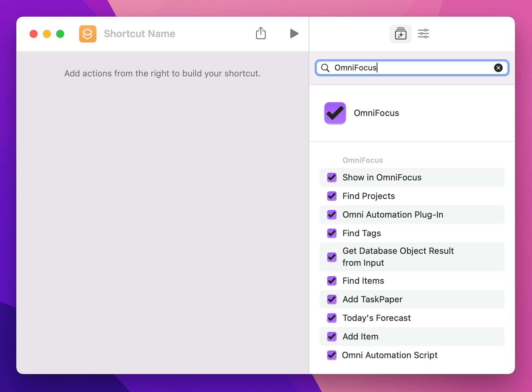Screen dimensions: 532x392
Task: Add the Omni Automation Script action
Action: point(412,355)
